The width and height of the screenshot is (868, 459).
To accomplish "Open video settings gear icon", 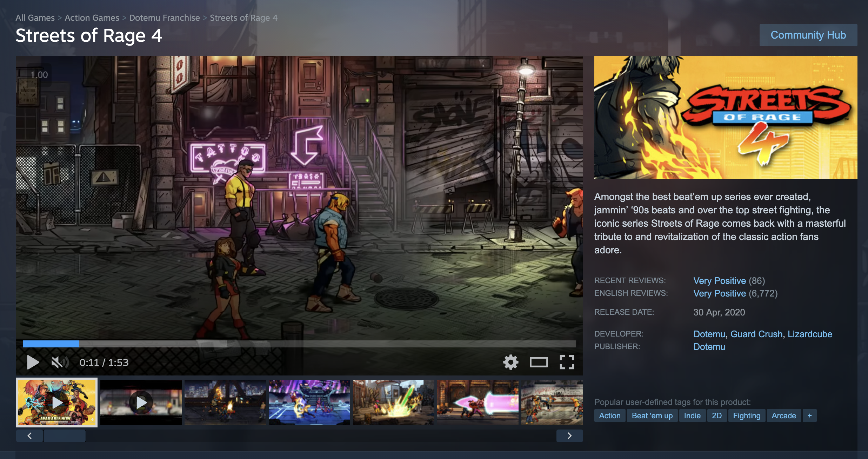I will tap(510, 362).
